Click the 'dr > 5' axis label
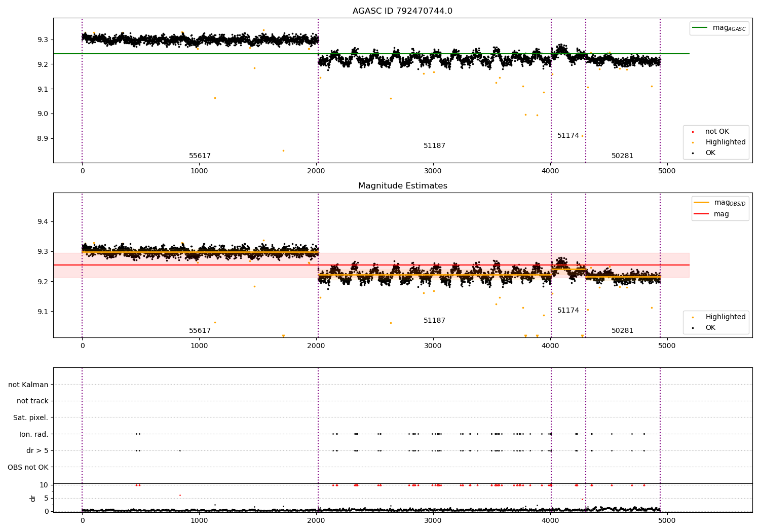The height and width of the screenshot is (532, 760). (37, 451)
